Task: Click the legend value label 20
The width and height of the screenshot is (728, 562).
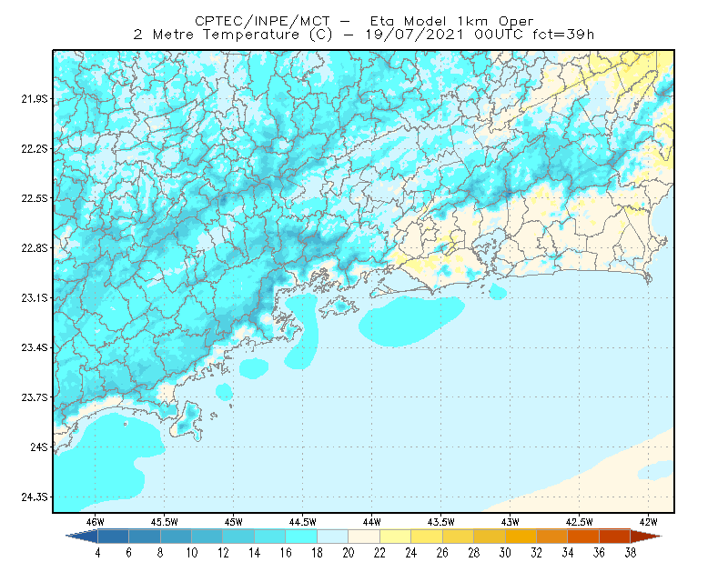Action: tap(349, 553)
